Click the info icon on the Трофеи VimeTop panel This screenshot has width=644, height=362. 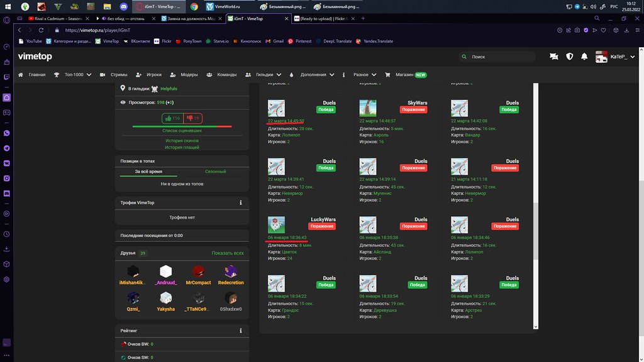click(241, 203)
